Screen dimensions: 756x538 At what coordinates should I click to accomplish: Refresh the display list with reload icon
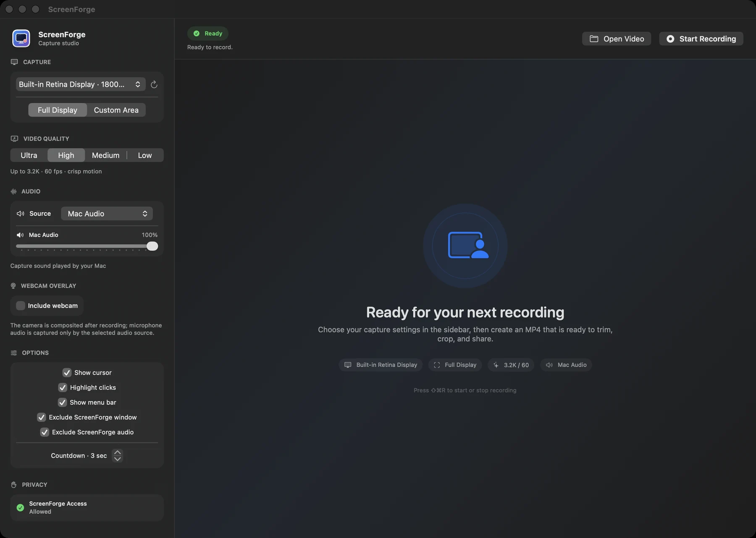[x=154, y=84]
